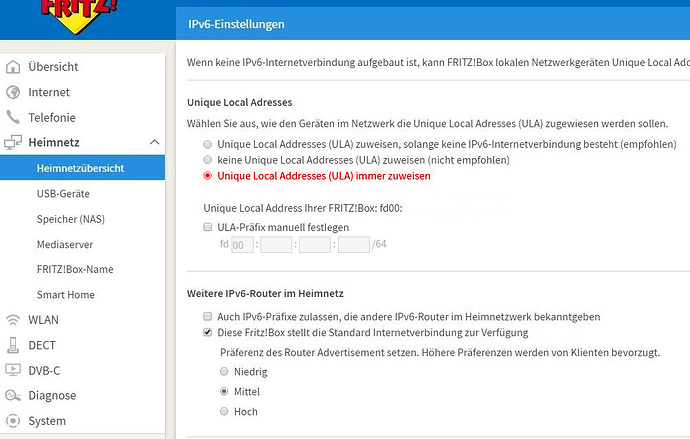
Task: Click the Diagnose icon in sidebar
Action: pyautogui.click(x=13, y=396)
